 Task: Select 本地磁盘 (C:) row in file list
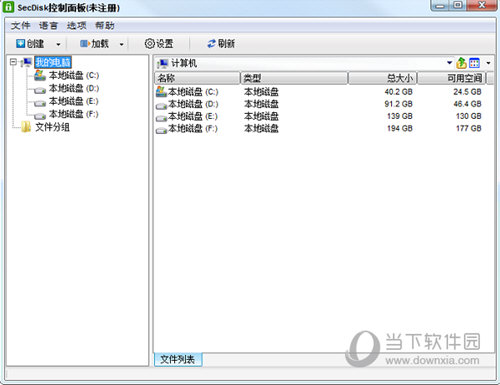click(320, 92)
